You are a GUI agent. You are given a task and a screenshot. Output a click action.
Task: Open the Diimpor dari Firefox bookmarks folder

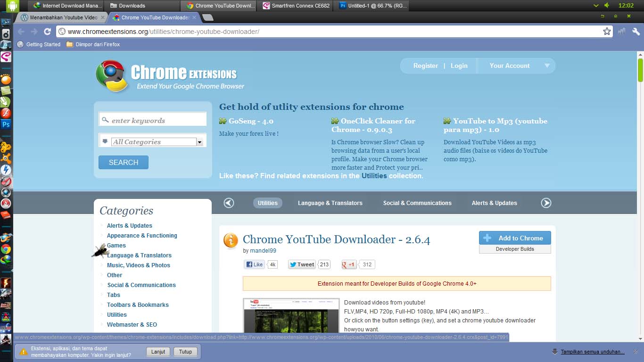(x=93, y=44)
